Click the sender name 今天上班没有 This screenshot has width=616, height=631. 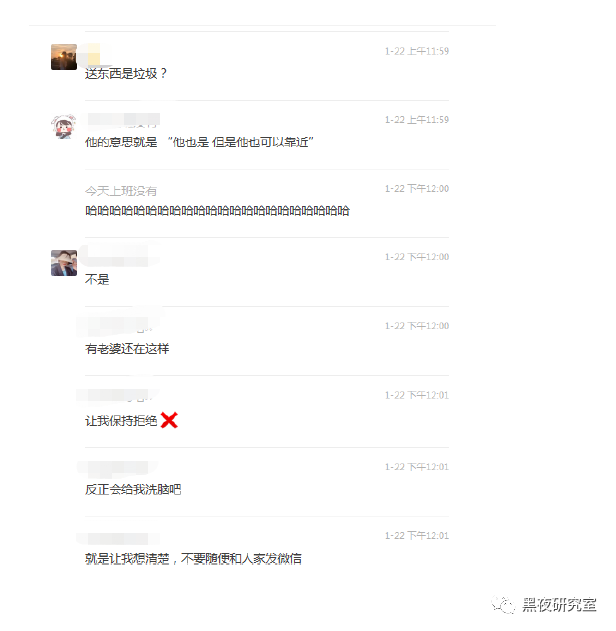[121, 191]
